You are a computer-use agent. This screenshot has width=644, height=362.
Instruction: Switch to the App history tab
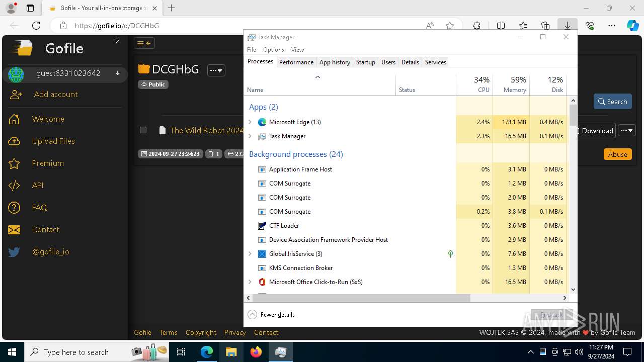coord(335,62)
